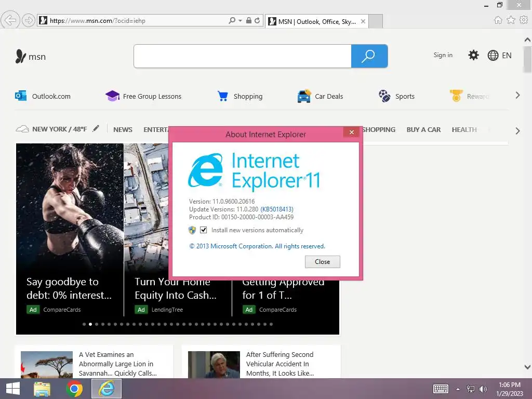Open File Explorer from taskbar

[42, 389]
